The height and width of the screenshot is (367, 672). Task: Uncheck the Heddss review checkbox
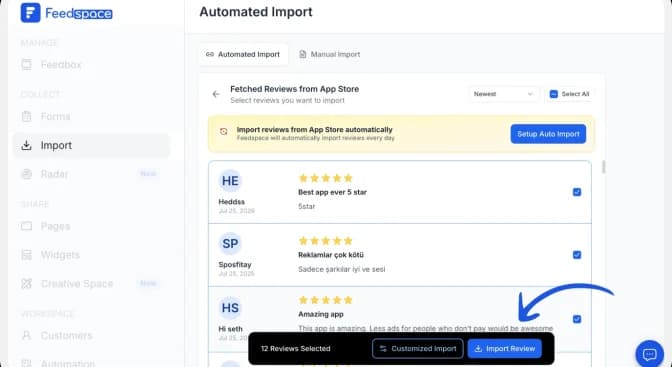577,192
